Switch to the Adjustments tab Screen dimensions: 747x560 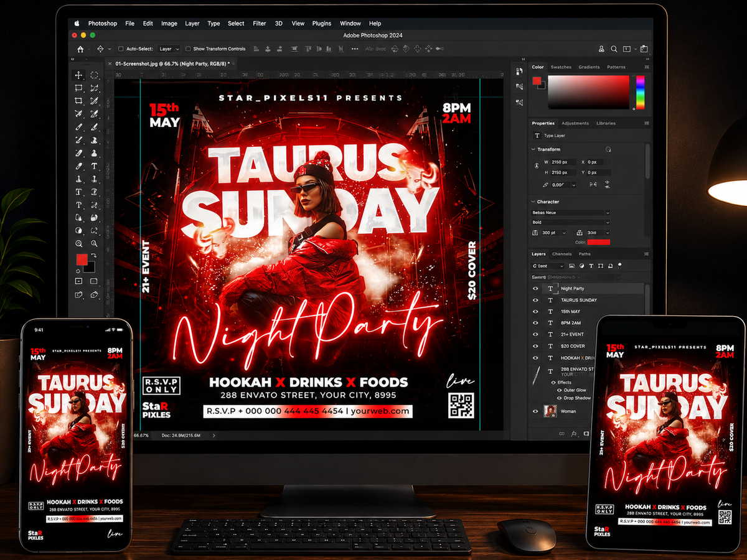coord(575,123)
